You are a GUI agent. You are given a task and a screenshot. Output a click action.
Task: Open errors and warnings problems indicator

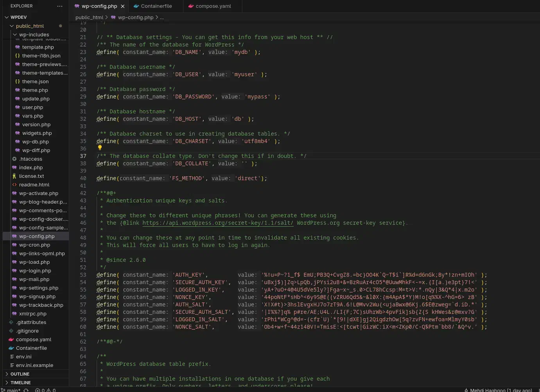[x=45, y=390]
